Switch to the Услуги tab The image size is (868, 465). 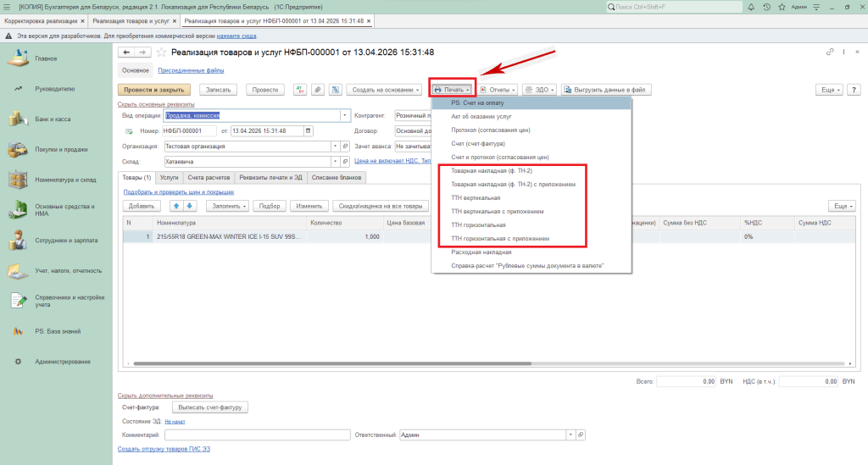click(x=169, y=177)
